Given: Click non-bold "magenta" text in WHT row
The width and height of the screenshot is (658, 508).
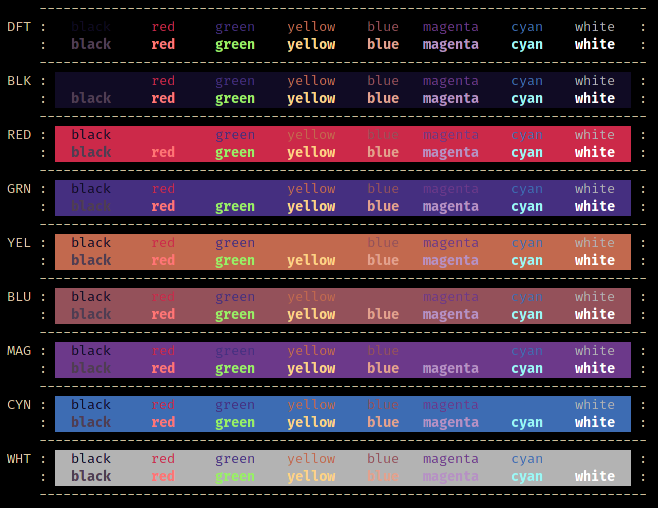Looking at the screenshot, I should click(x=450, y=459).
